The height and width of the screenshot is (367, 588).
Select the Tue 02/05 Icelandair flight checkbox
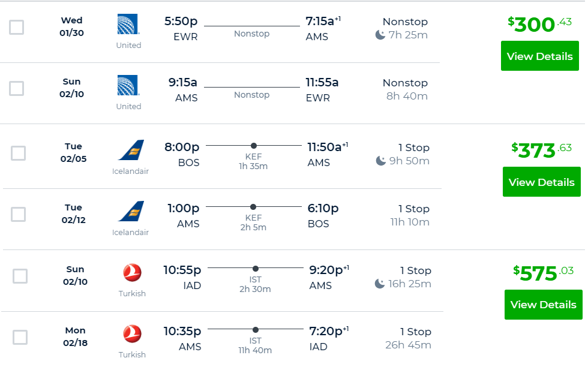[x=19, y=153]
